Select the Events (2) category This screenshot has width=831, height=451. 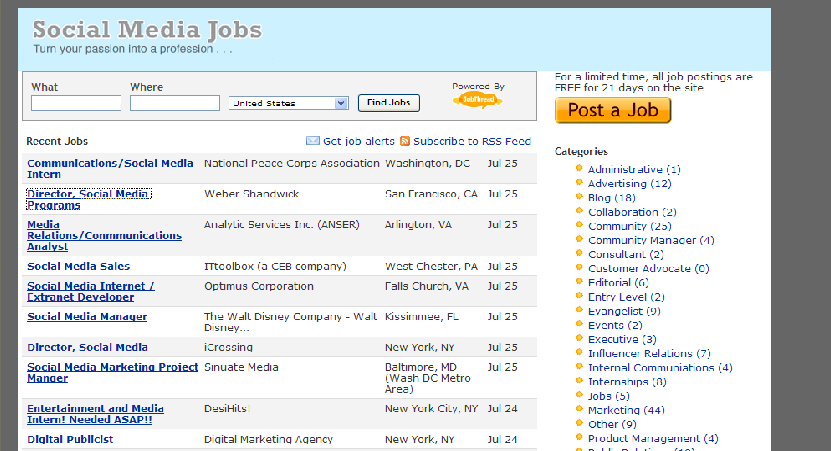click(615, 325)
